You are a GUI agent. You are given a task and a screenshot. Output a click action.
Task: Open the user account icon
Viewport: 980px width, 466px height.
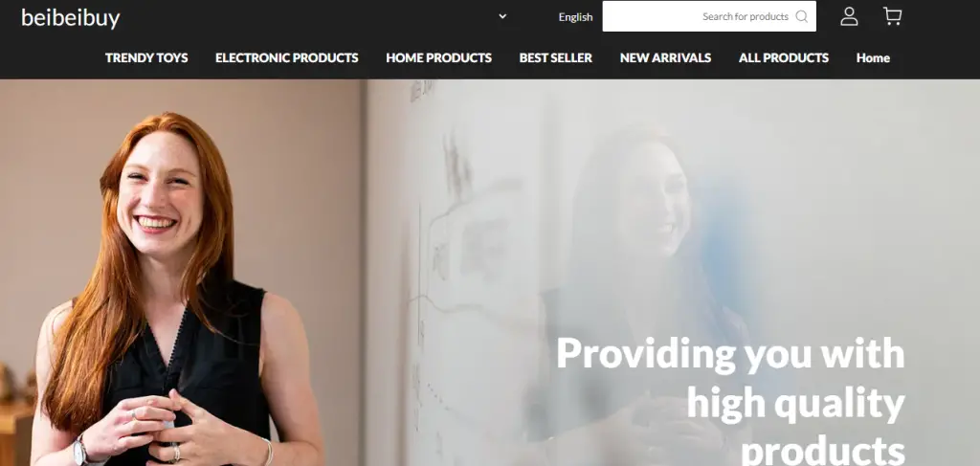849,16
